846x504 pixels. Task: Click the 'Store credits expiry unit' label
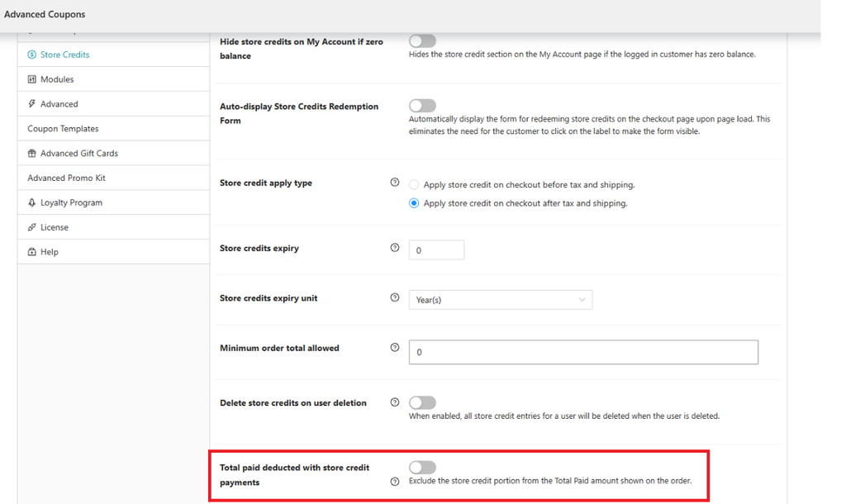269,298
